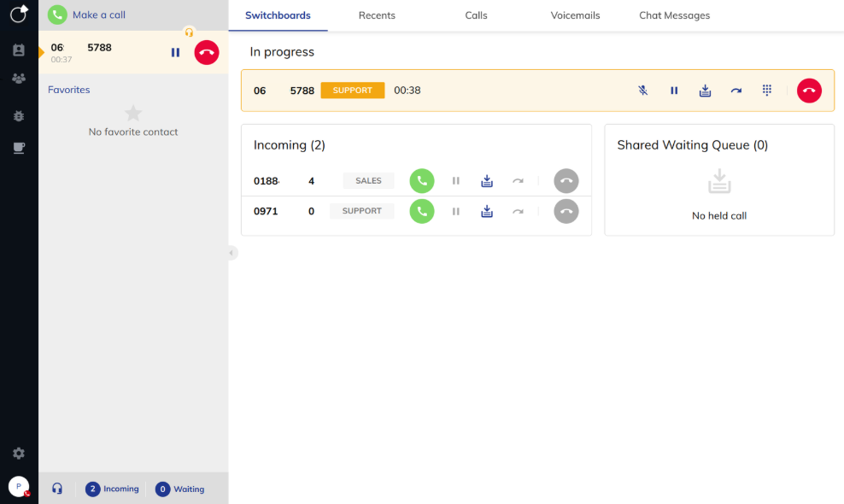
Task: Open the dialpad for the active call
Action: click(767, 91)
